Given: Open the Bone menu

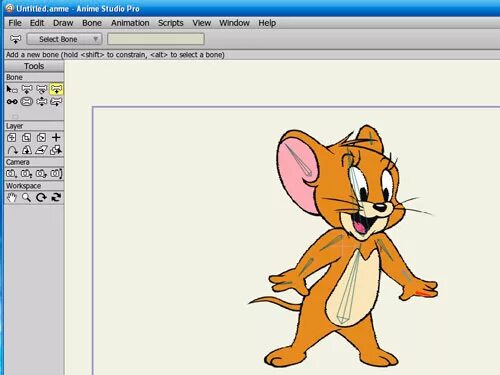Looking at the screenshot, I should pos(92,23).
